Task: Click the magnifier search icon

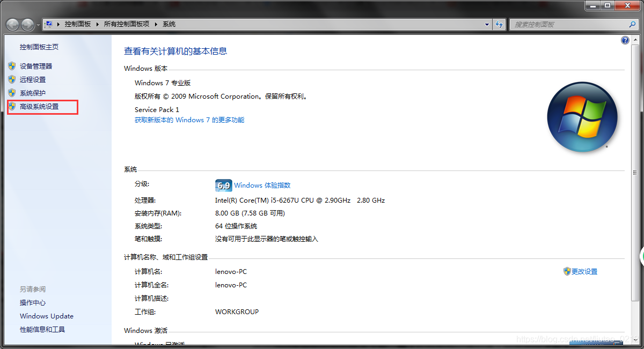Action: [633, 25]
